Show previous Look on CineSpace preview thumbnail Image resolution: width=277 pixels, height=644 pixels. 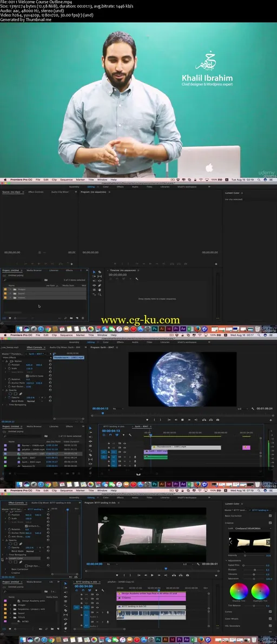[231, 542]
